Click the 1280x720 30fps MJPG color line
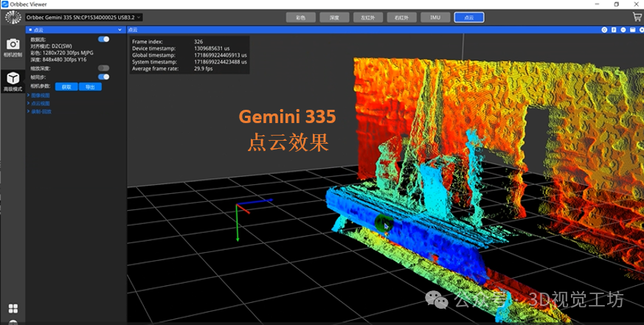Screen dimensions: 644x325 [x=62, y=53]
